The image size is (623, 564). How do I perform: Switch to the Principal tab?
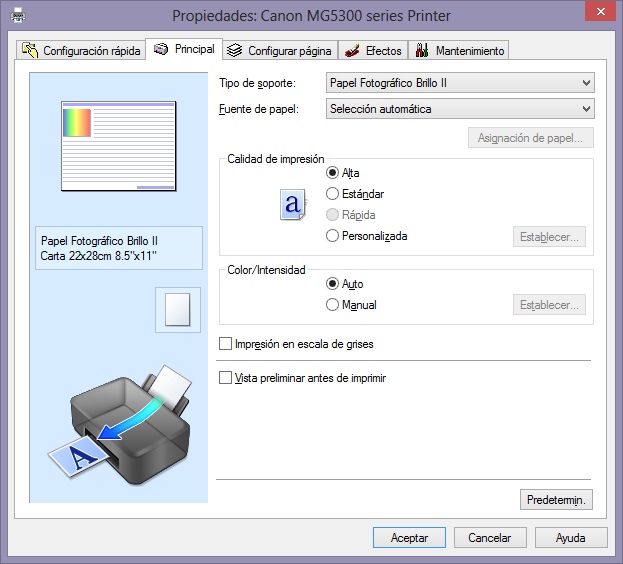(x=184, y=49)
